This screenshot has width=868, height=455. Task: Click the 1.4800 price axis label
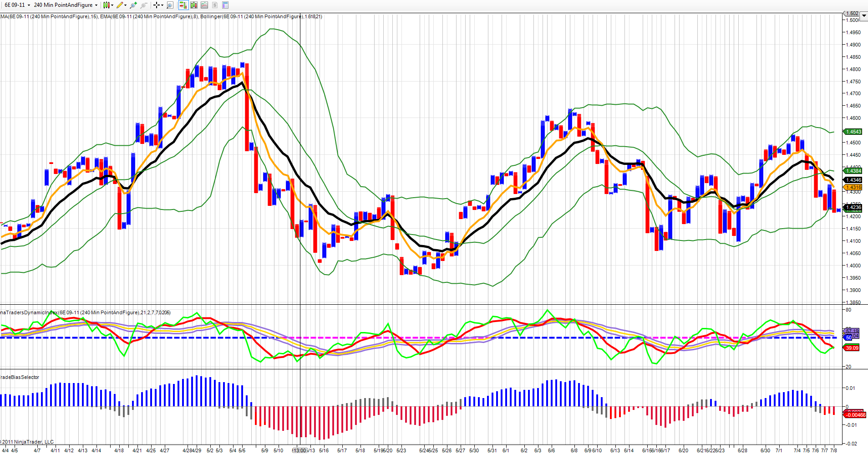tap(853, 69)
